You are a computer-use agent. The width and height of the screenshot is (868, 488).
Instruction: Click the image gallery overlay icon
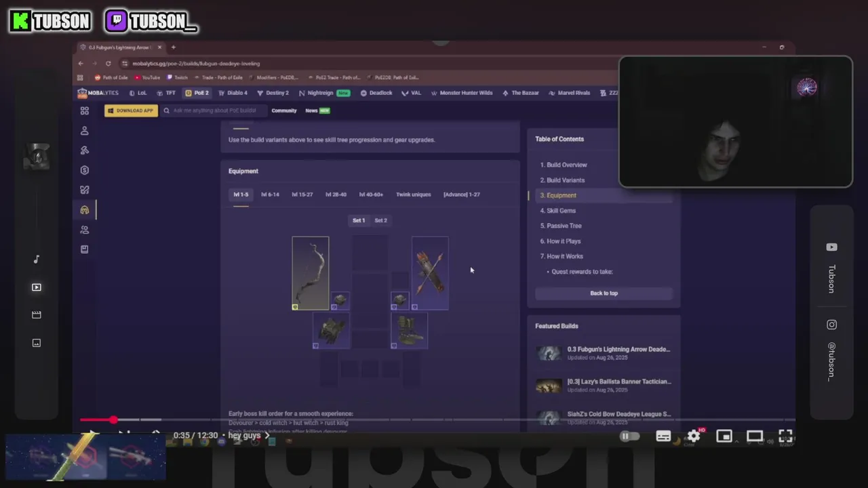tap(37, 343)
